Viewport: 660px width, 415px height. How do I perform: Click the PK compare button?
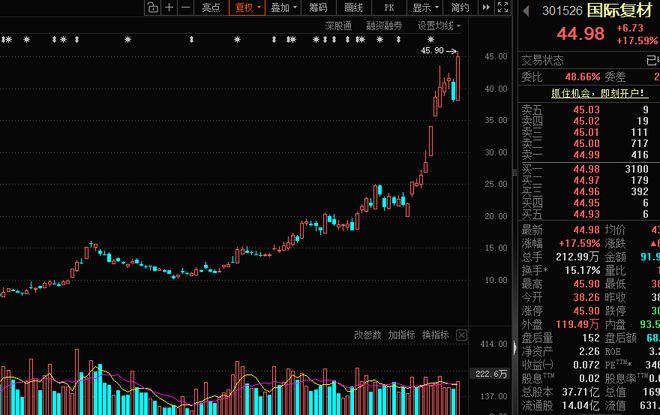coord(389,8)
